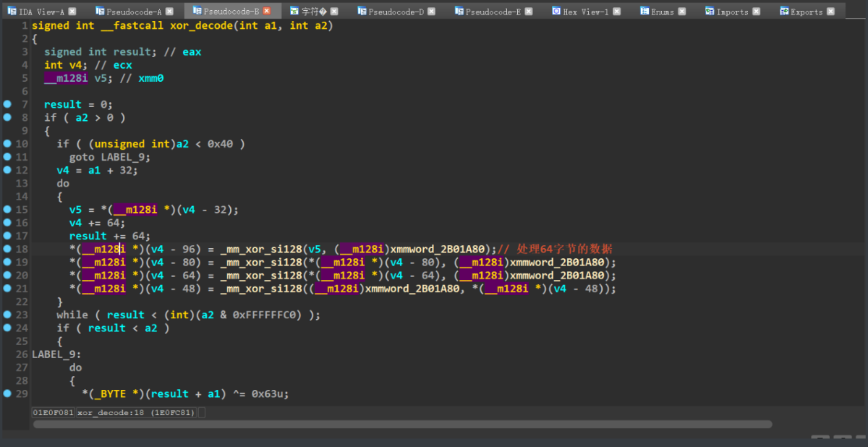The image size is (868, 447).
Task: Toggle breakpoint dot on line 12
Action: point(7,170)
